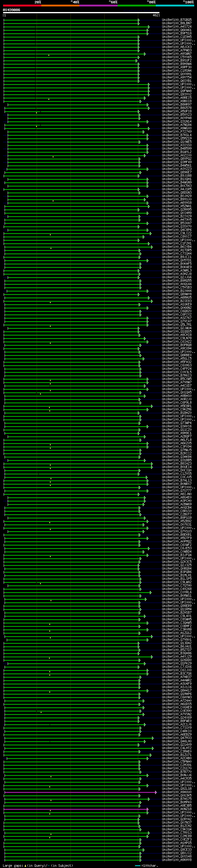Image resolution: width=197 pixels, height=868 pixels.
Task: Click the cyan 100char scale bar
Action: (137, 866)
